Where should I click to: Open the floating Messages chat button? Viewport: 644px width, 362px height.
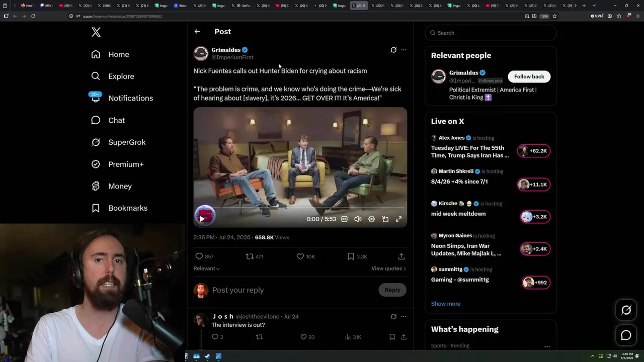pyautogui.click(x=626, y=335)
